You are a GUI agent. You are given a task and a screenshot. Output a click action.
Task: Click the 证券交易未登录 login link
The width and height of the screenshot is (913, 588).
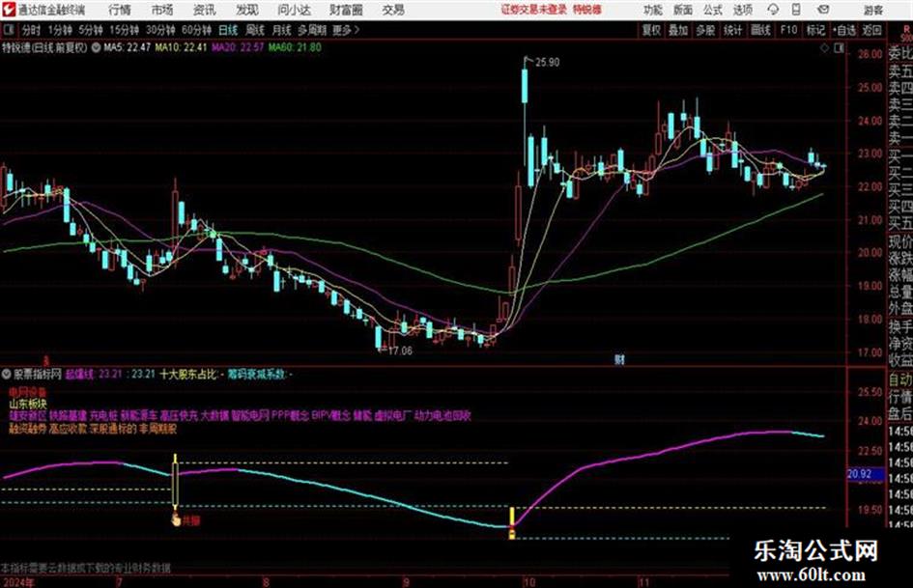(x=534, y=10)
